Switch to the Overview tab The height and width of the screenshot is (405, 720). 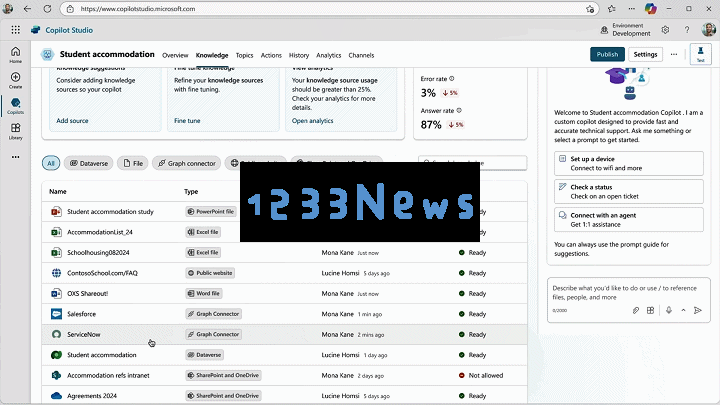coord(175,55)
